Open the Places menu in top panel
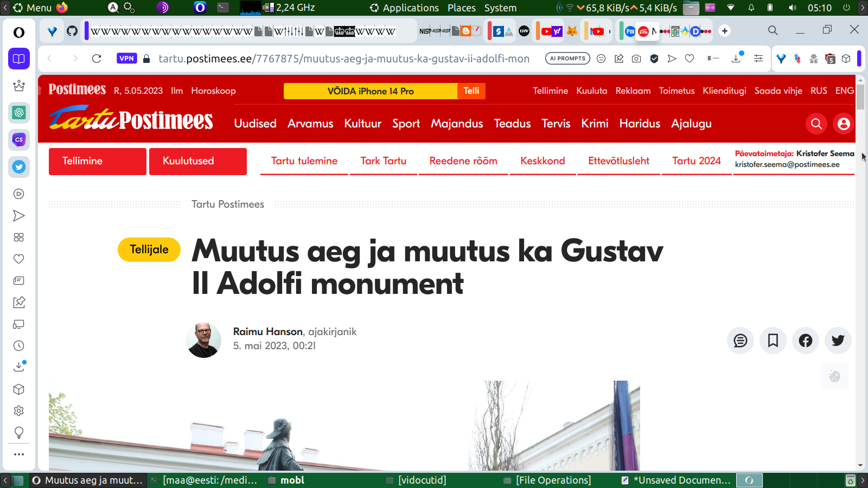868x488 pixels. [462, 8]
